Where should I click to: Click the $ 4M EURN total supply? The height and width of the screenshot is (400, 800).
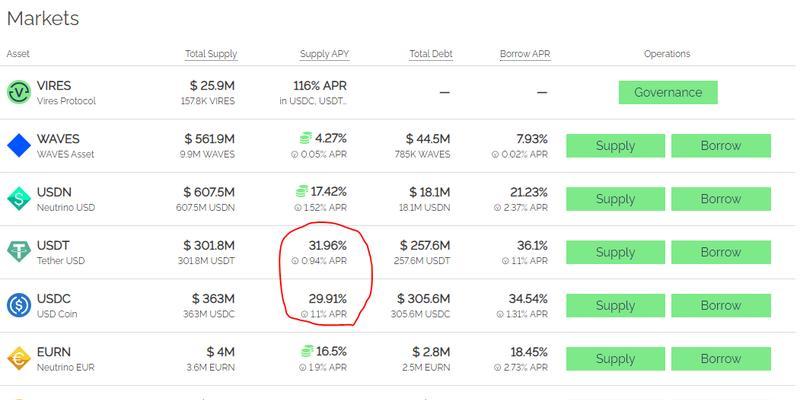220,352
